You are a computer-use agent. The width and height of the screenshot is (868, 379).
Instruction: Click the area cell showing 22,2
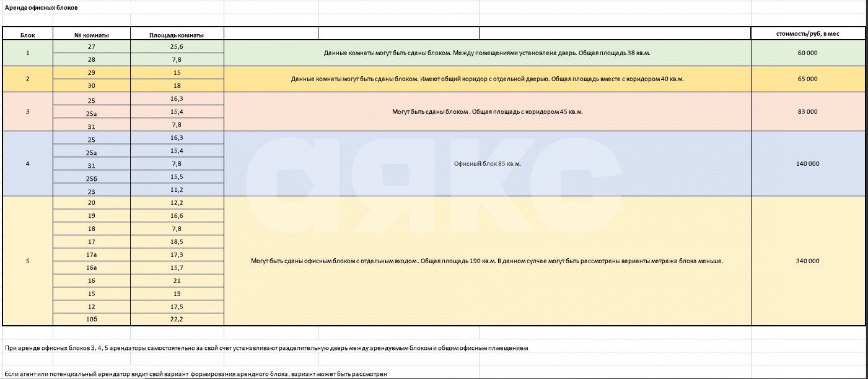(177, 320)
